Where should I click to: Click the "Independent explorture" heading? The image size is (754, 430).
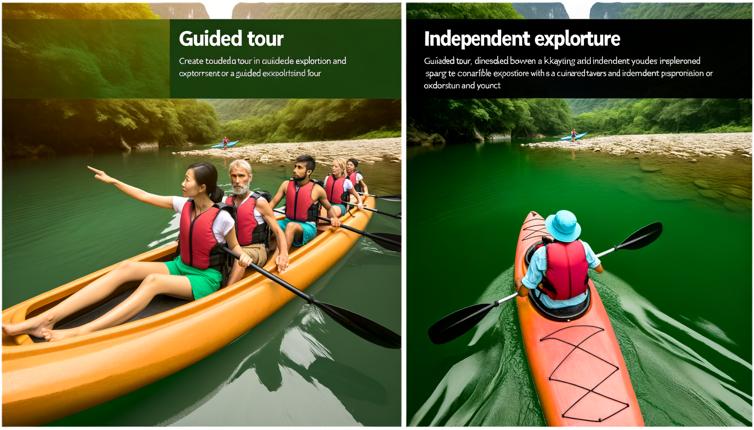pos(522,39)
